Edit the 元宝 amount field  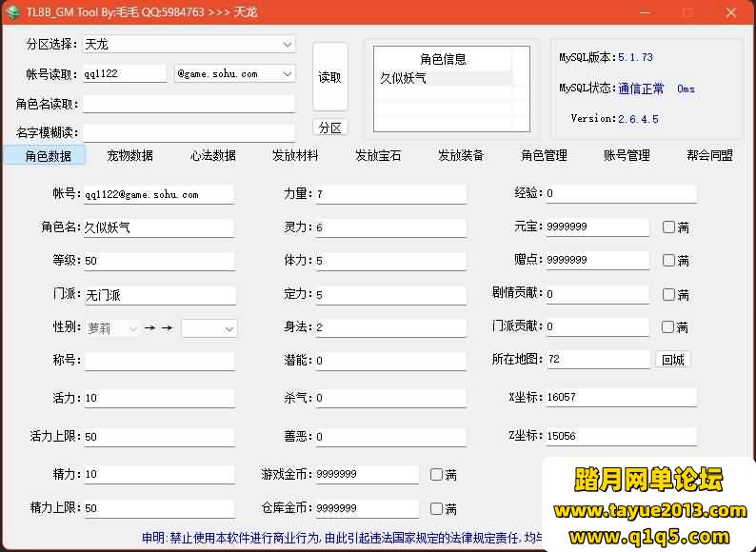pos(598,227)
